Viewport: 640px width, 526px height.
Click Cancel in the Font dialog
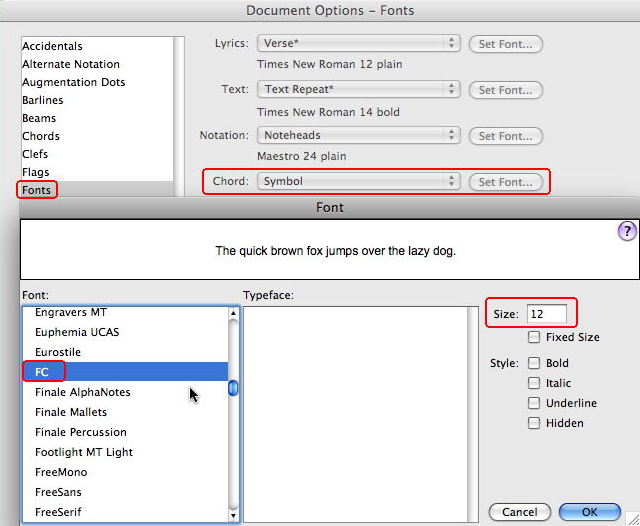coord(519,512)
